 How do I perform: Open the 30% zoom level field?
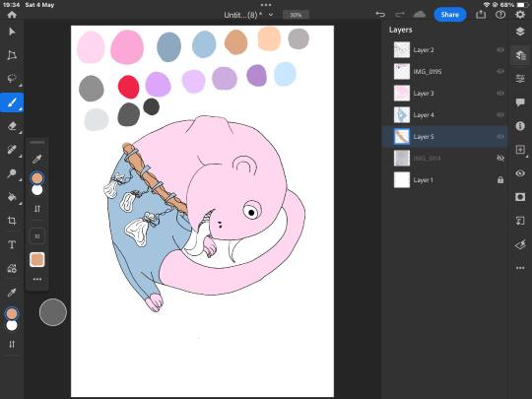296,15
